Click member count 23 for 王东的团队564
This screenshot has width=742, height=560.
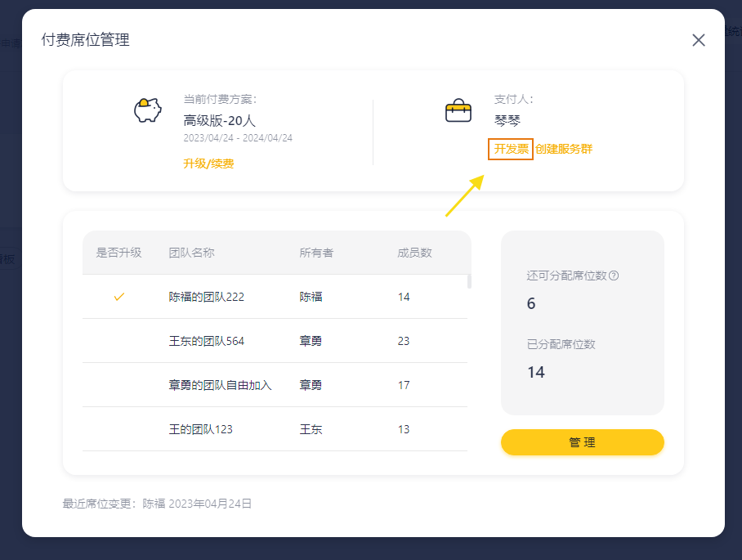tap(404, 341)
